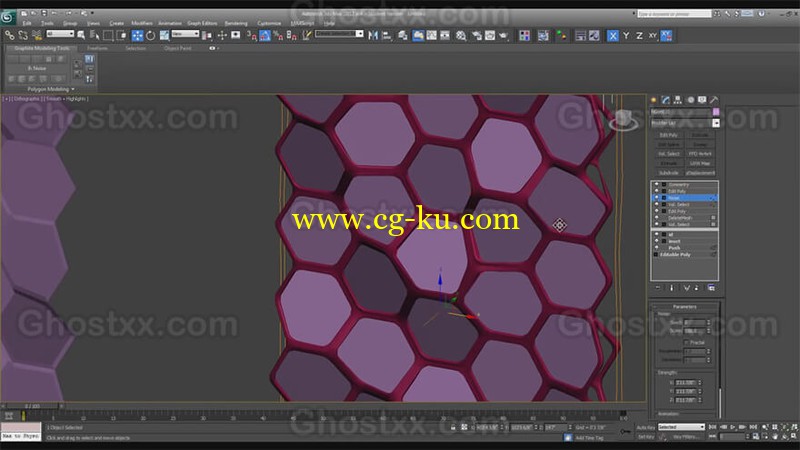Click the Edit Poly modifier button
The image size is (800, 450).
tap(669, 135)
